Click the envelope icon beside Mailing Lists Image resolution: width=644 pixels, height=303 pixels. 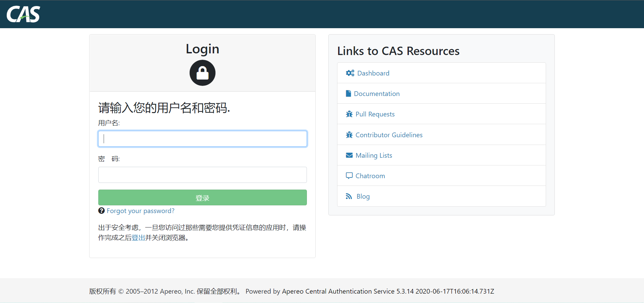tap(349, 155)
